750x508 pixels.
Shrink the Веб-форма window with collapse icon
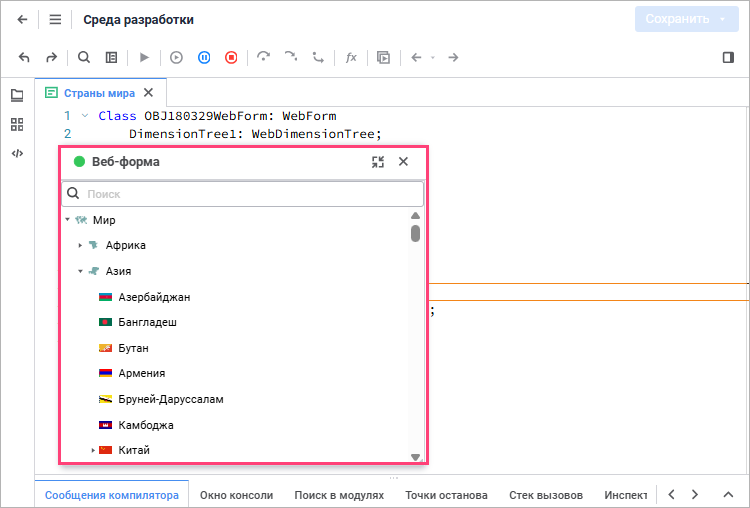[378, 162]
